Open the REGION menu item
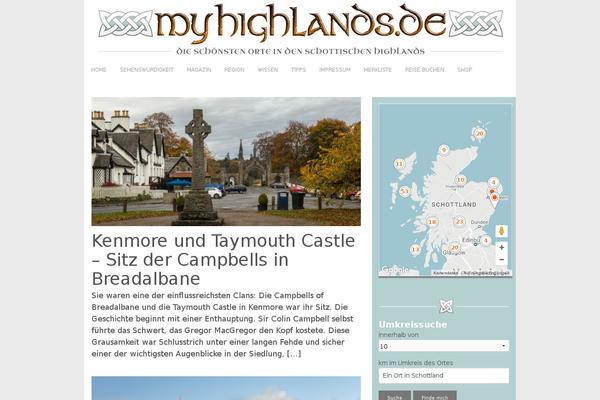This screenshot has height=400, width=600. point(234,70)
